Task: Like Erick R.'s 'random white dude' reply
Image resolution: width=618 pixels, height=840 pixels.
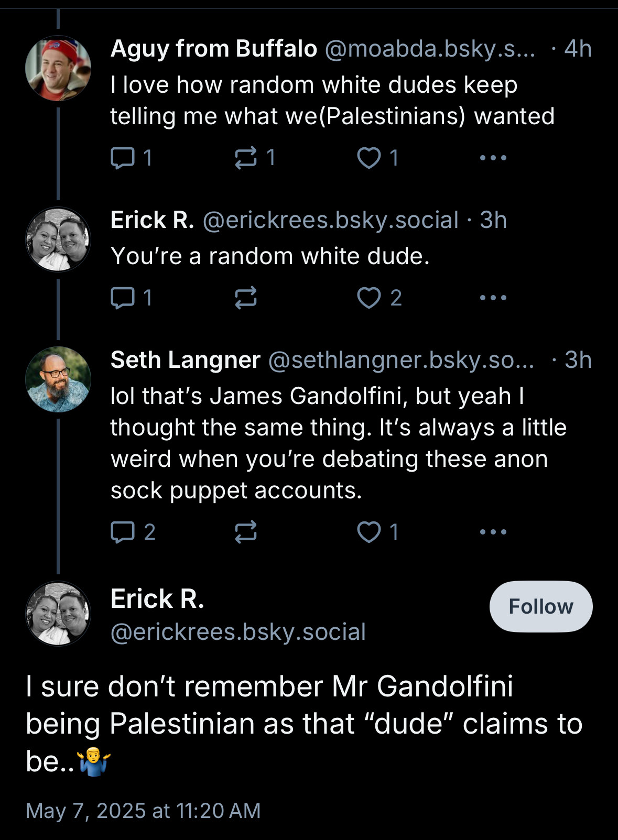Action: (x=379, y=298)
